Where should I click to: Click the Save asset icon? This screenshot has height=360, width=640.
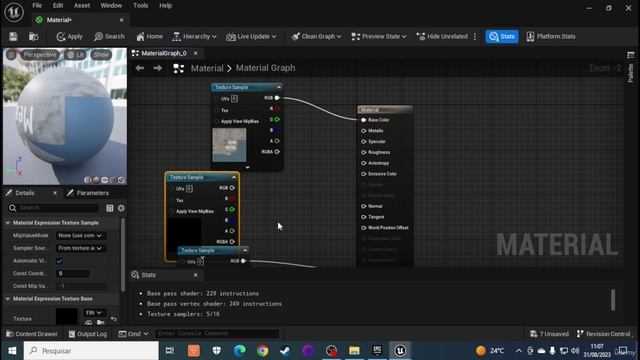tap(13, 37)
